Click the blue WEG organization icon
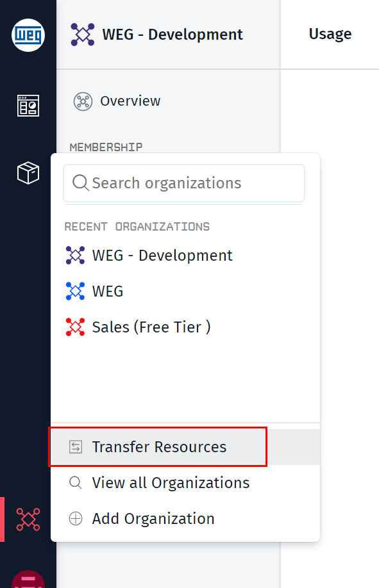Screen dimensions: 379x588 click(75, 291)
